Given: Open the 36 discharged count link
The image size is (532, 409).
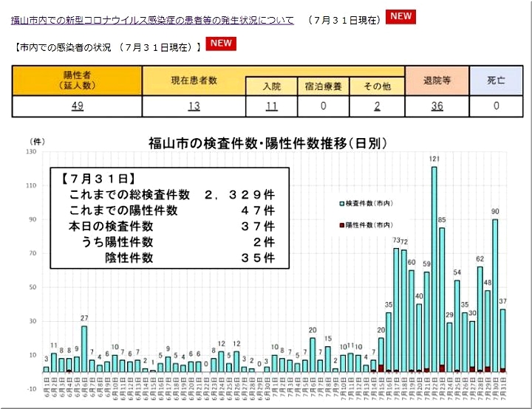Looking at the screenshot, I should tap(437, 106).
